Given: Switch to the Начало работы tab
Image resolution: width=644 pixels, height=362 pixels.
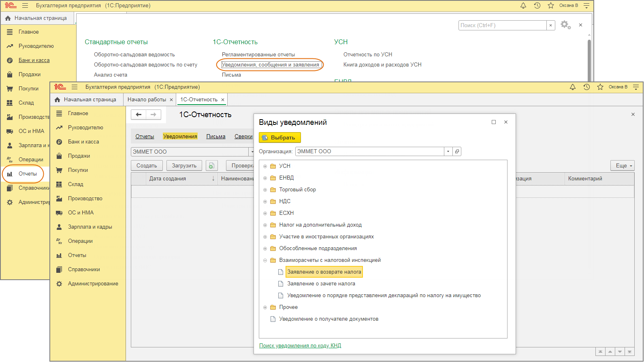Looking at the screenshot, I should 147,100.
